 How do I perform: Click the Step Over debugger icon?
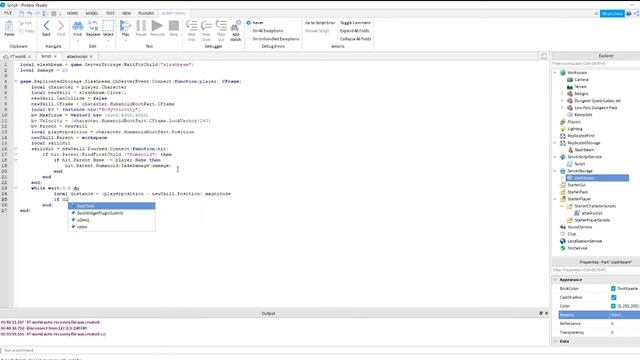pos(207,26)
